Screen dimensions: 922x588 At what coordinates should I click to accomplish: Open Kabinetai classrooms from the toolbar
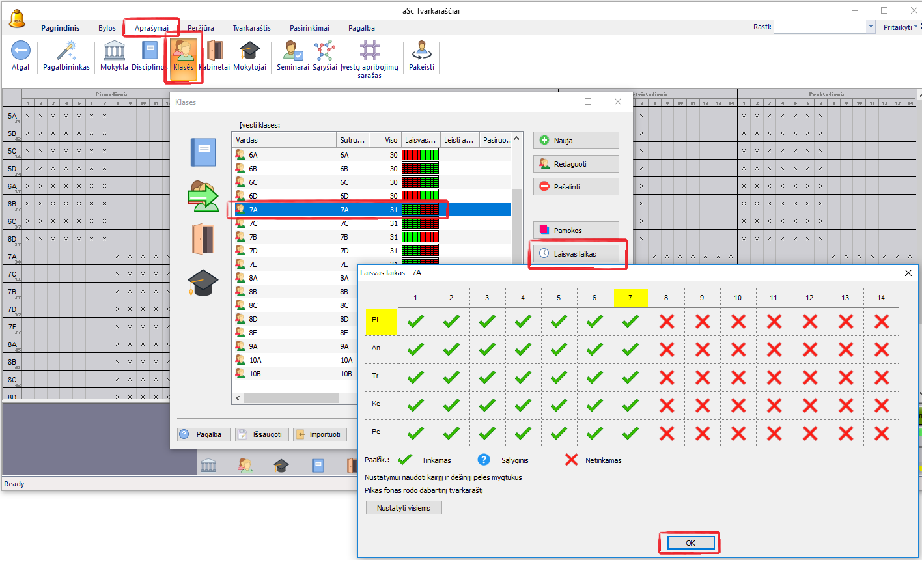(x=214, y=51)
